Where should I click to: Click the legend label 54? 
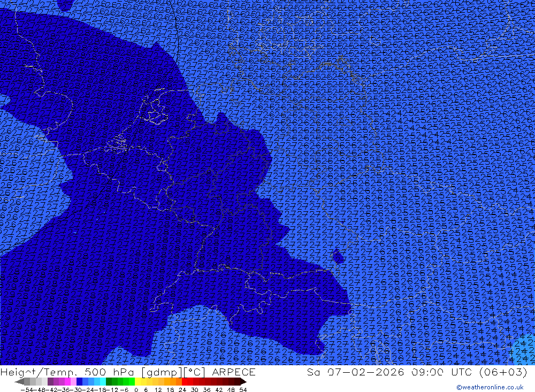(243, 390)
